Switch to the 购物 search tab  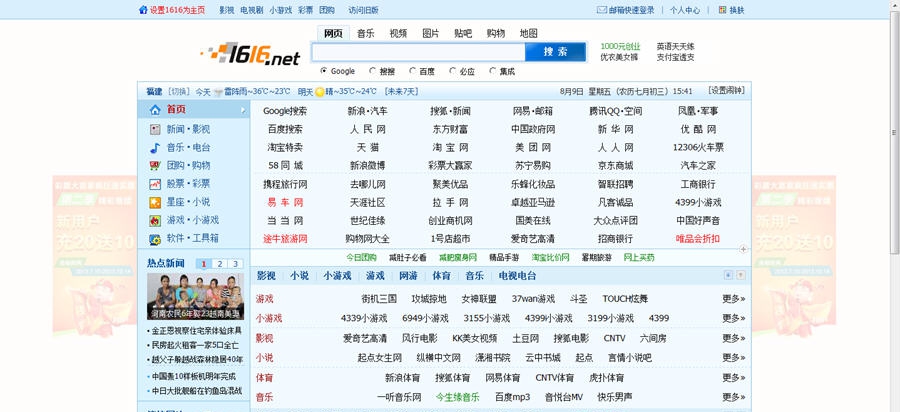495,33
